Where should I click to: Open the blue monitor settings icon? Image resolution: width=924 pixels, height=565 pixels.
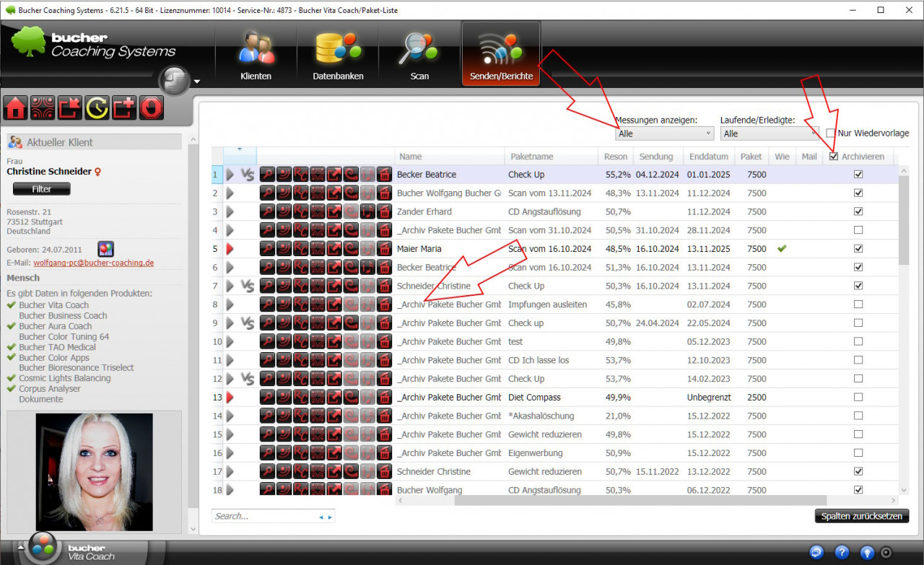(816, 552)
